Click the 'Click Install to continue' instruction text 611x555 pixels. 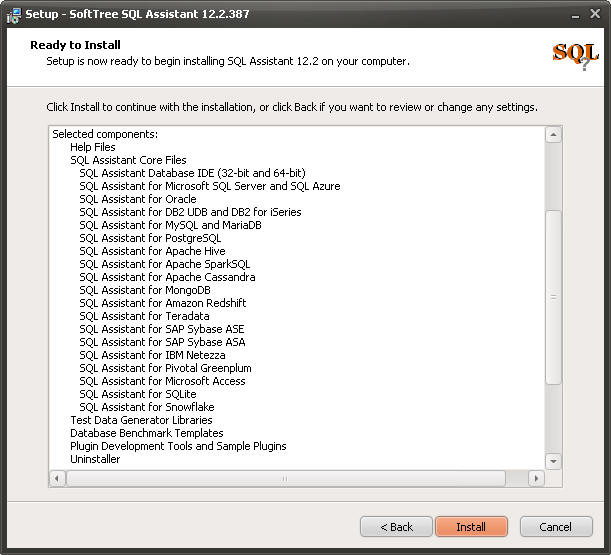(292, 107)
